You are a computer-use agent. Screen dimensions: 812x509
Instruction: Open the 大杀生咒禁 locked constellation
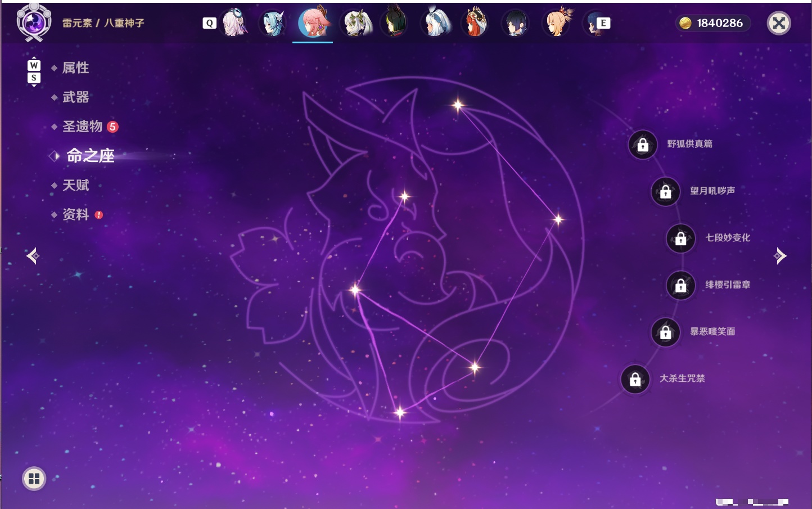(635, 379)
